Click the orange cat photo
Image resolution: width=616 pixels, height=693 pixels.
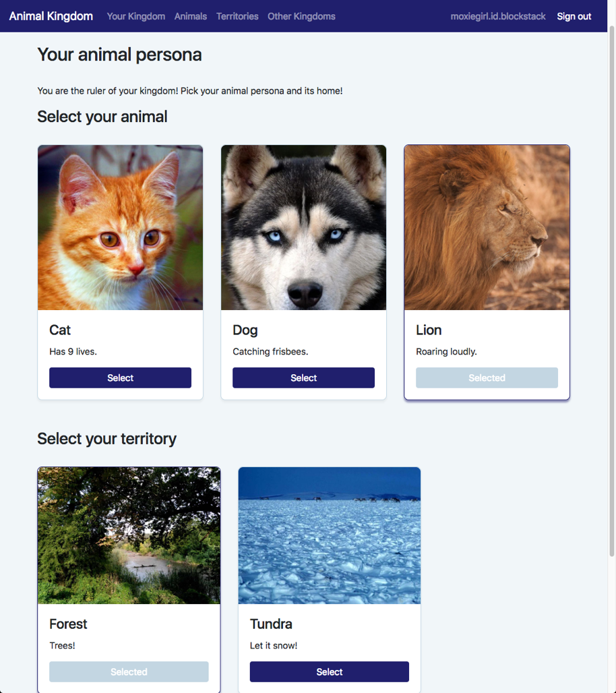(x=121, y=228)
